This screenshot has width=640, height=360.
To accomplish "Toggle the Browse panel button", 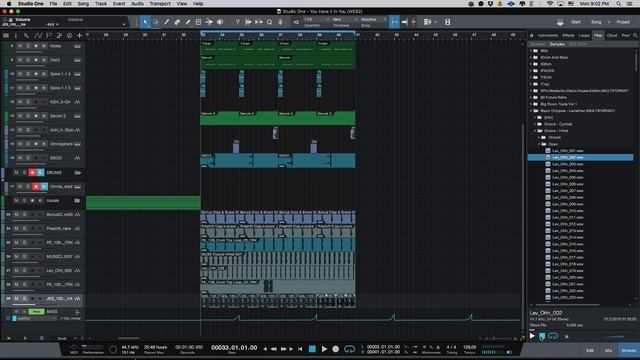I will 629,350.
